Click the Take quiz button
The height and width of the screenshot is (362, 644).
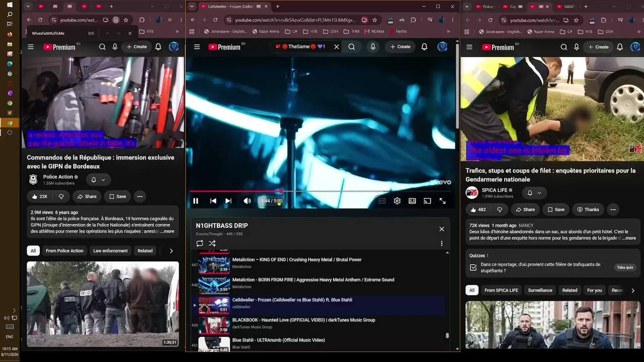(625, 267)
